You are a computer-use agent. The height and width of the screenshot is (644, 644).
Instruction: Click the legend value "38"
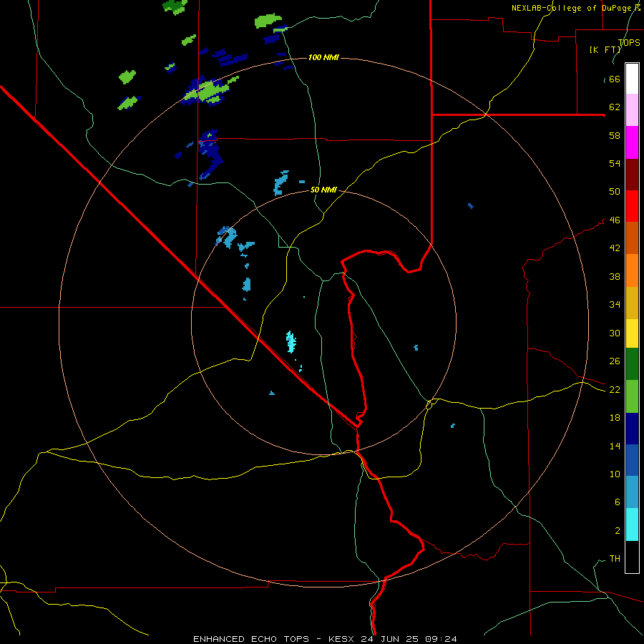(x=615, y=276)
